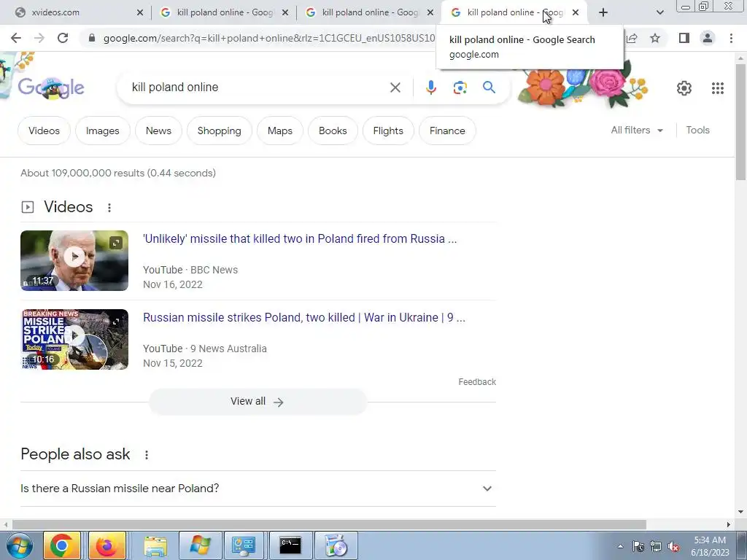Open People also ask three-dot options

coord(147,455)
